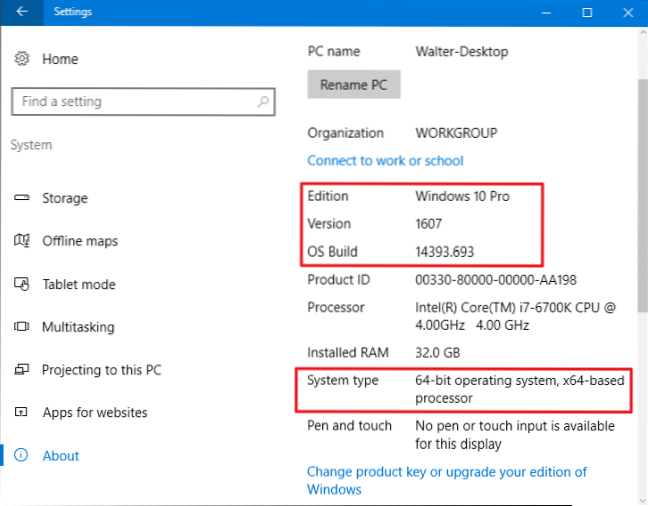Select the About page in the sidebar
The image size is (648, 506).
(60, 455)
